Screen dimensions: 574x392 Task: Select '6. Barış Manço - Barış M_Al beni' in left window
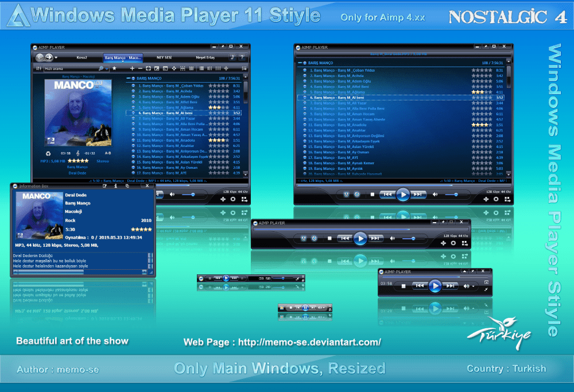coord(184,113)
